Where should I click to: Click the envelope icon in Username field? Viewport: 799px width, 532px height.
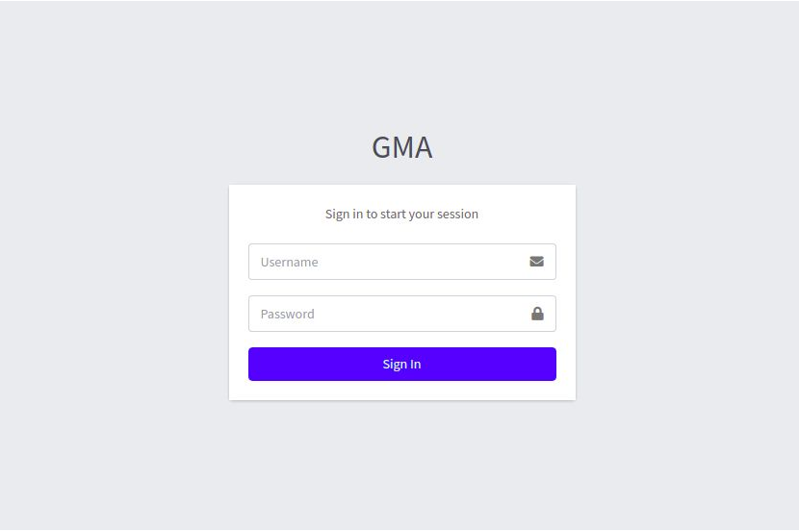coord(536,262)
